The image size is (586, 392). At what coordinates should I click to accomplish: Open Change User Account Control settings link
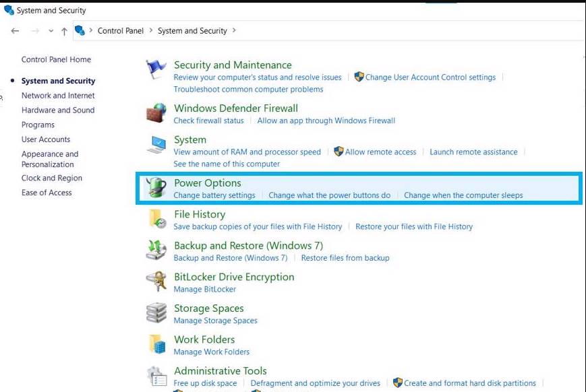point(430,77)
